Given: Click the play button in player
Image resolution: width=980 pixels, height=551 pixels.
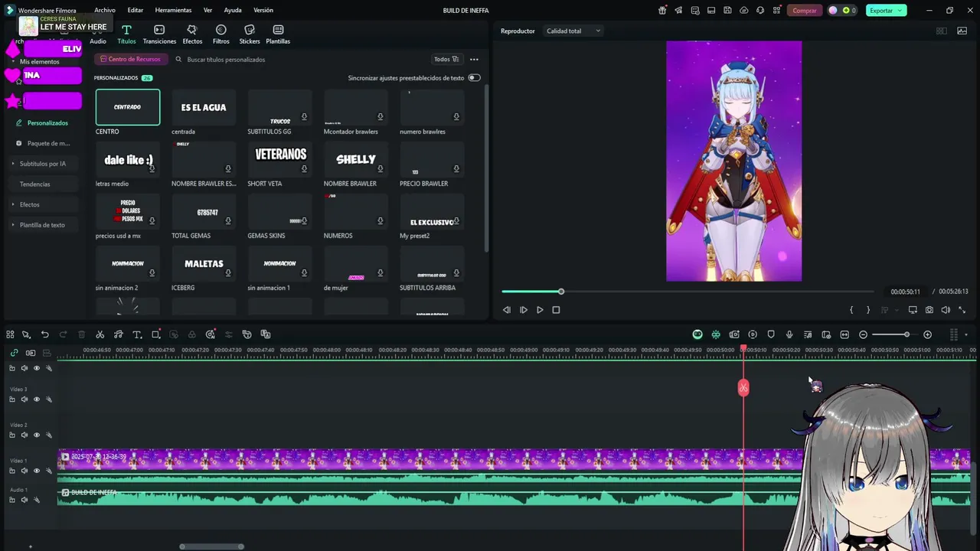Looking at the screenshot, I should [x=540, y=310].
